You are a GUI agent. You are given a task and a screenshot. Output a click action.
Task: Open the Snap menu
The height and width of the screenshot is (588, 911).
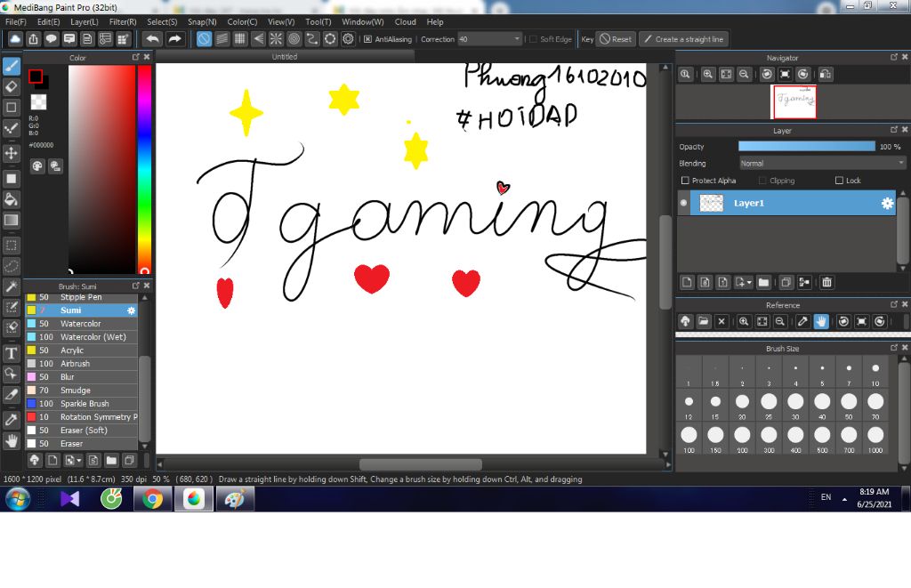click(x=202, y=22)
